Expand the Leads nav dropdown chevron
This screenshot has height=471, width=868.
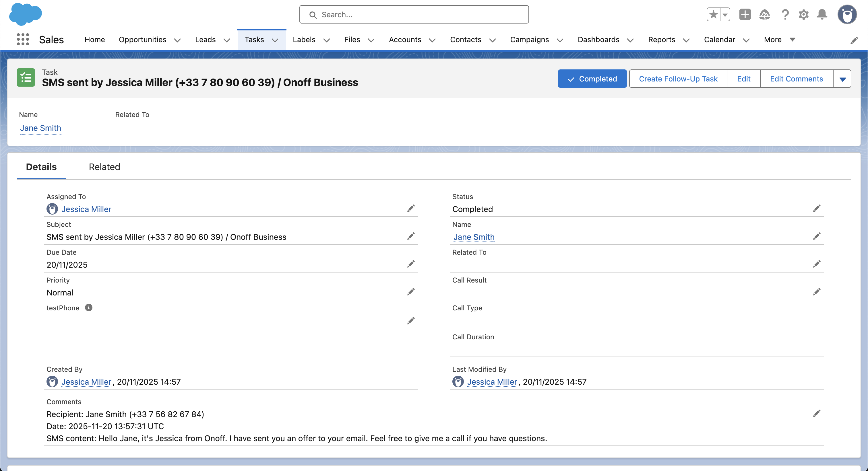(227, 40)
